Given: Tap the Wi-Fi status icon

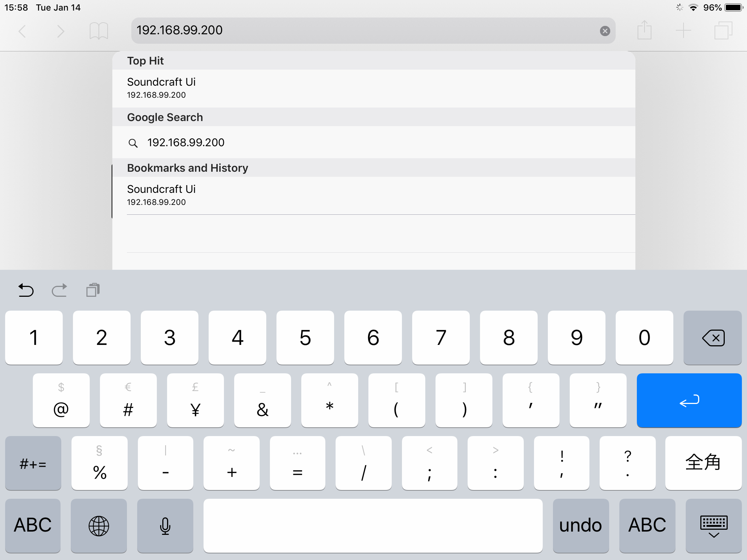Looking at the screenshot, I should click(693, 7).
